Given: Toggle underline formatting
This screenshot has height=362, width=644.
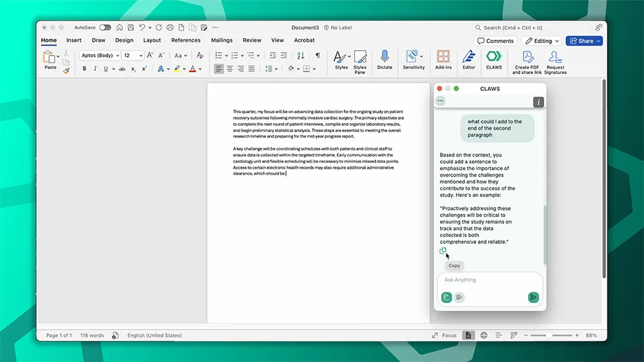Looking at the screenshot, I should (106, 69).
